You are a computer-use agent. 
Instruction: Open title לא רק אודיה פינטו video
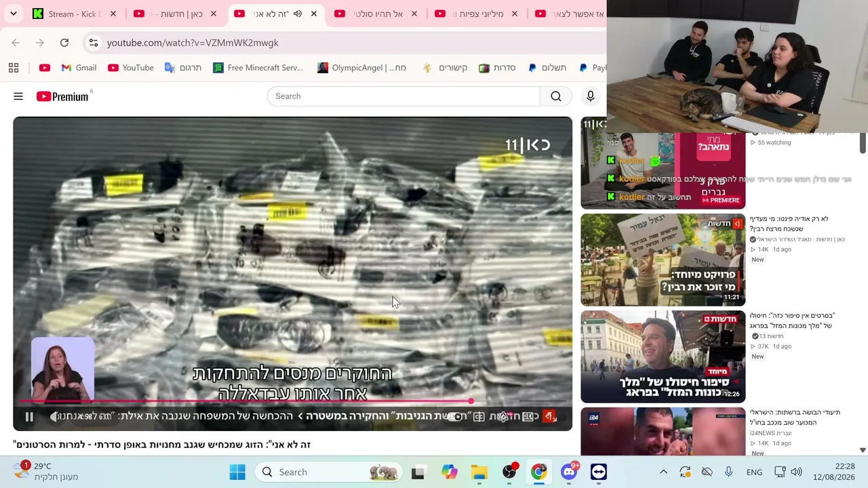pos(789,224)
